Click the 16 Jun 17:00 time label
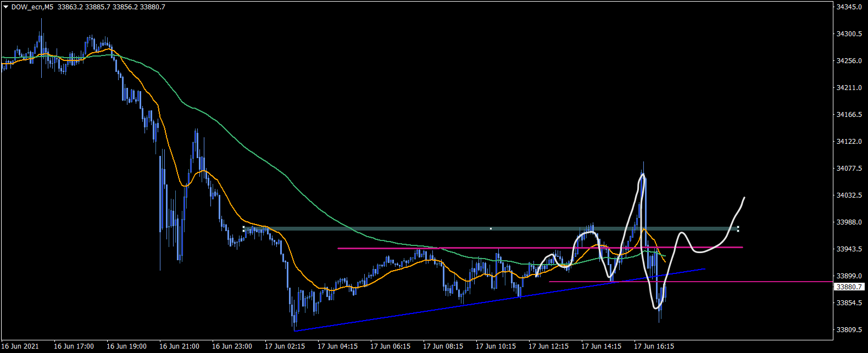 tap(74, 346)
